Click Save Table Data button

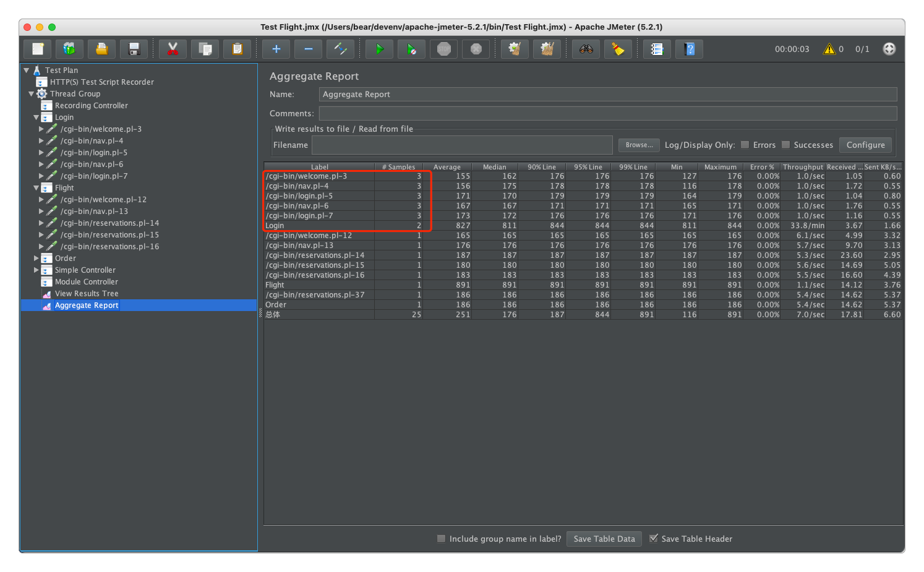pyautogui.click(x=604, y=539)
